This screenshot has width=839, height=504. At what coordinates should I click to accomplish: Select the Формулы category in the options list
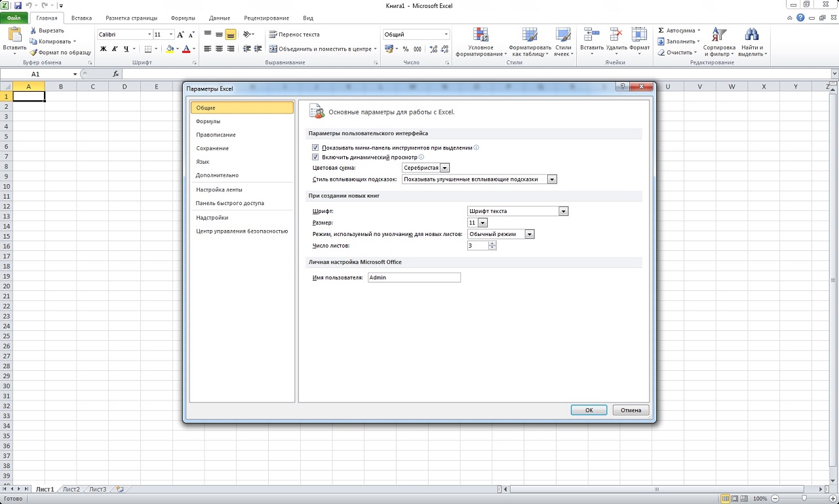(x=208, y=121)
